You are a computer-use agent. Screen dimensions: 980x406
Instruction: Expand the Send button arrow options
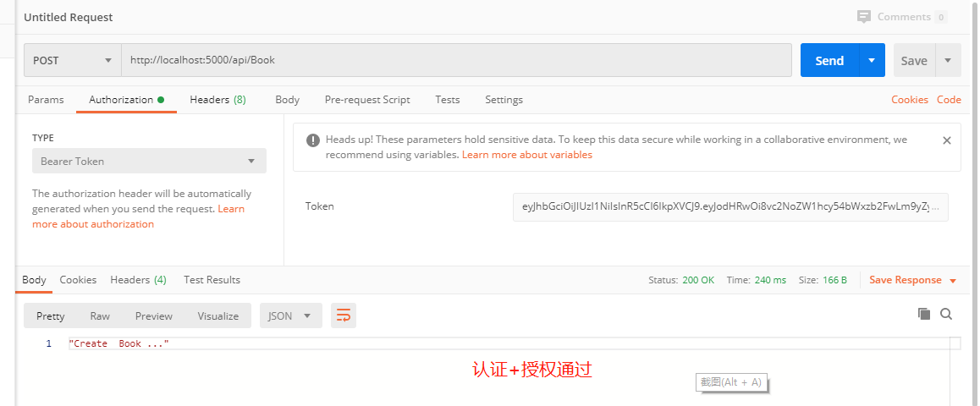click(x=872, y=61)
